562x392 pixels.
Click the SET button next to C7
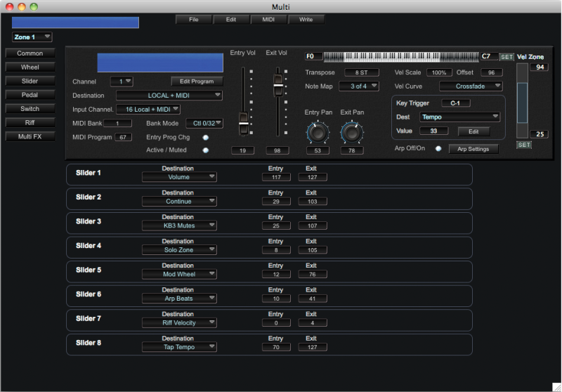click(x=507, y=56)
